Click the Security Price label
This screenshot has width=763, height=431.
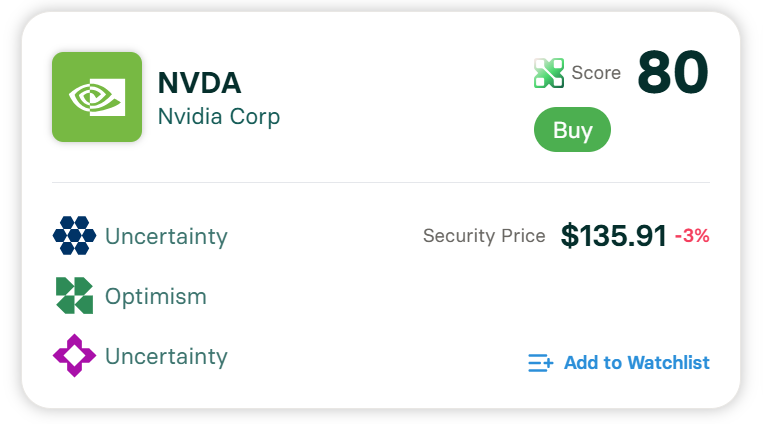tap(484, 236)
